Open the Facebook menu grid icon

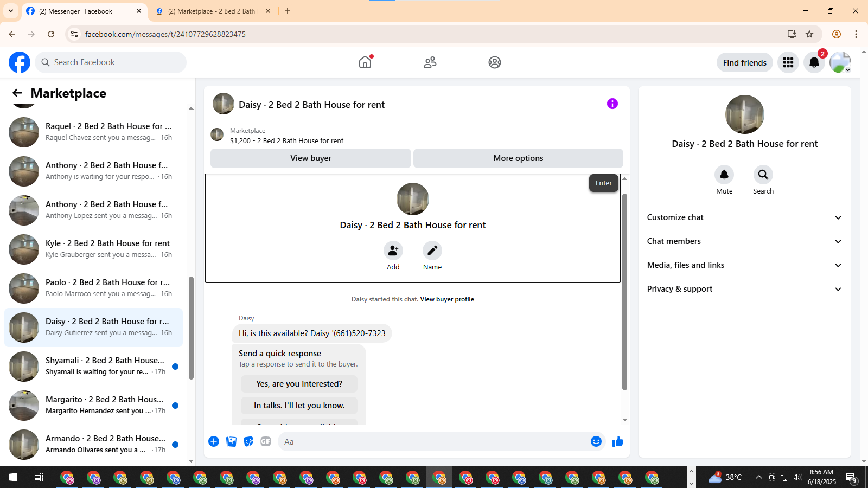click(788, 62)
